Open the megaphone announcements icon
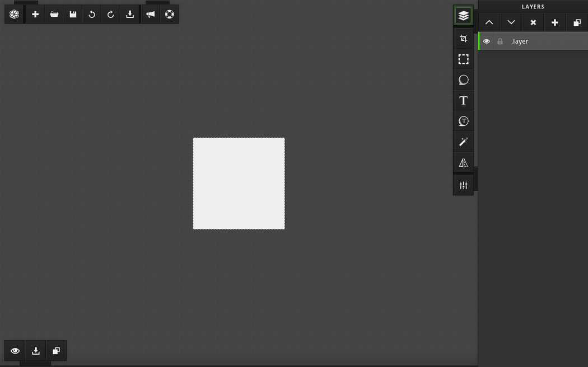 151,15
